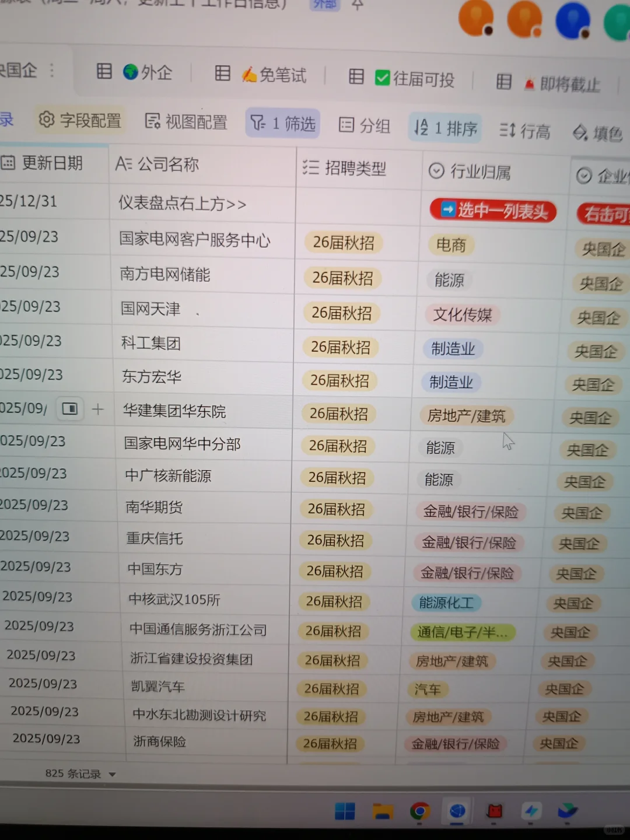Image resolution: width=630 pixels, height=840 pixels.
Task: Select the 科工集团 company cell
Action: [x=202, y=343]
